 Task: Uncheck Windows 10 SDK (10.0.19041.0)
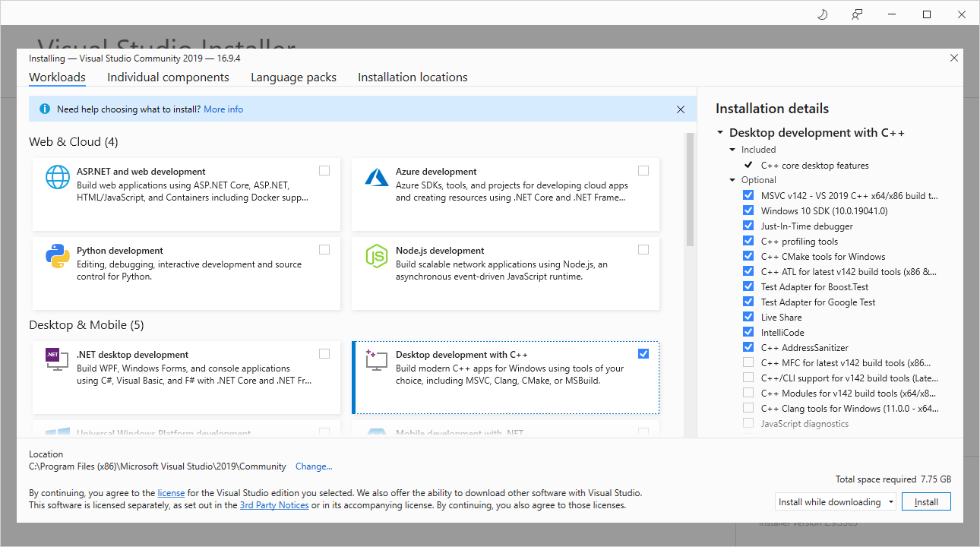[x=748, y=210]
